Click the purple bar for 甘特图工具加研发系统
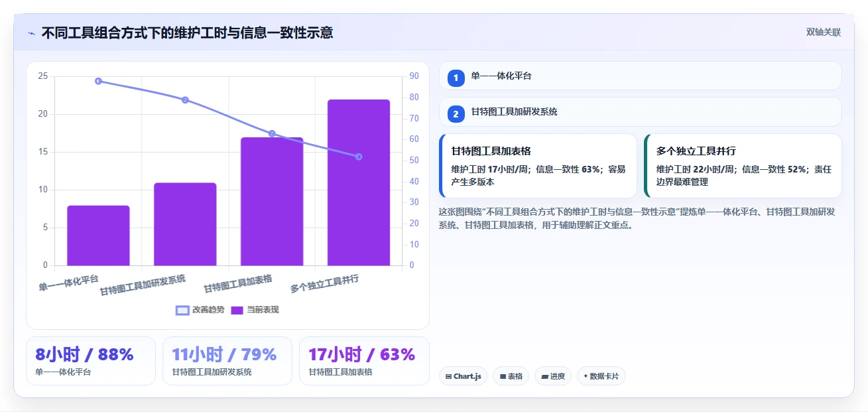This screenshot has height=412, width=868. point(185,224)
